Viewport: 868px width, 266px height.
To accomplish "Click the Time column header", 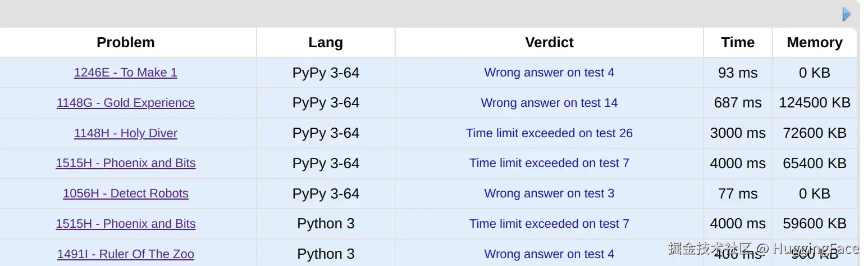I will click(x=738, y=43).
